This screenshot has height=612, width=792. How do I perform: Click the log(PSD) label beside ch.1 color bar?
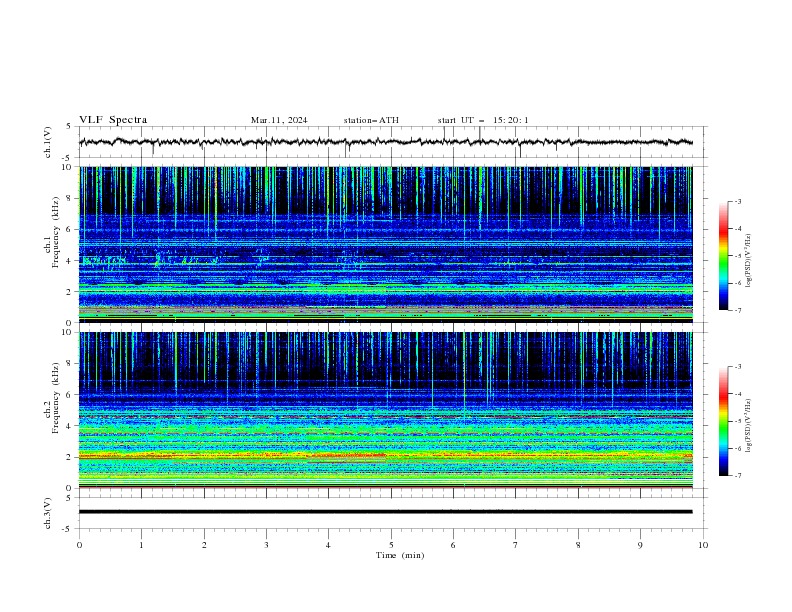(748, 261)
